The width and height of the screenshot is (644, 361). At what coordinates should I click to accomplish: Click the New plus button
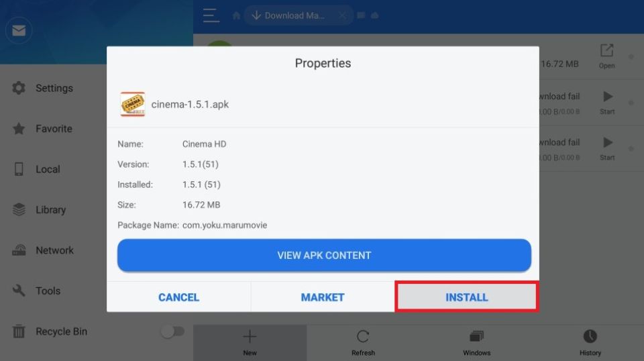250,342
